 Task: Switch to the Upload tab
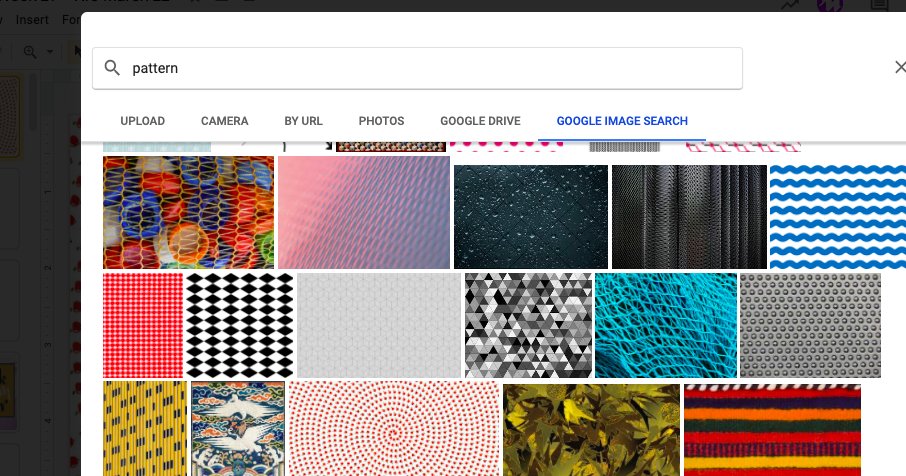(x=143, y=121)
